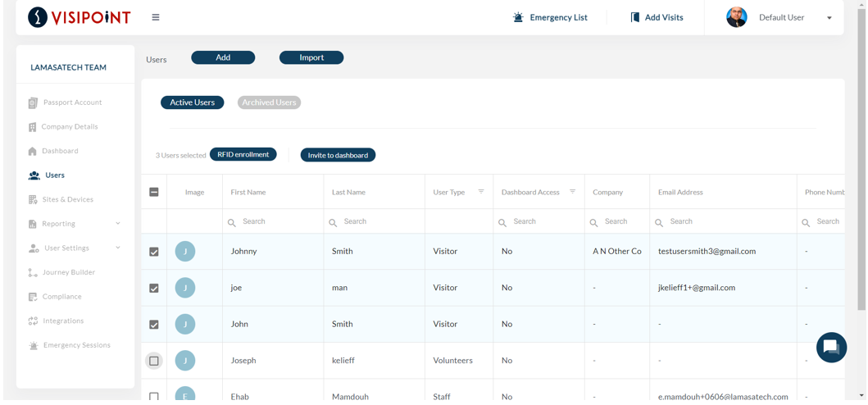Click the Company search field
Screen dimensions: 868x405
pyautogui.click(x=616, y=221)
